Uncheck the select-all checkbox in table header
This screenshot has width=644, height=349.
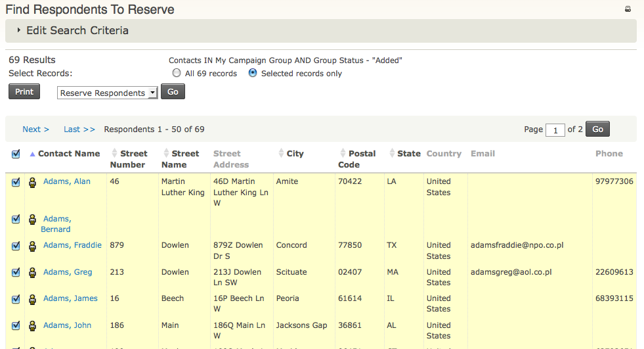pyautogui.click(x=16, y=154)
